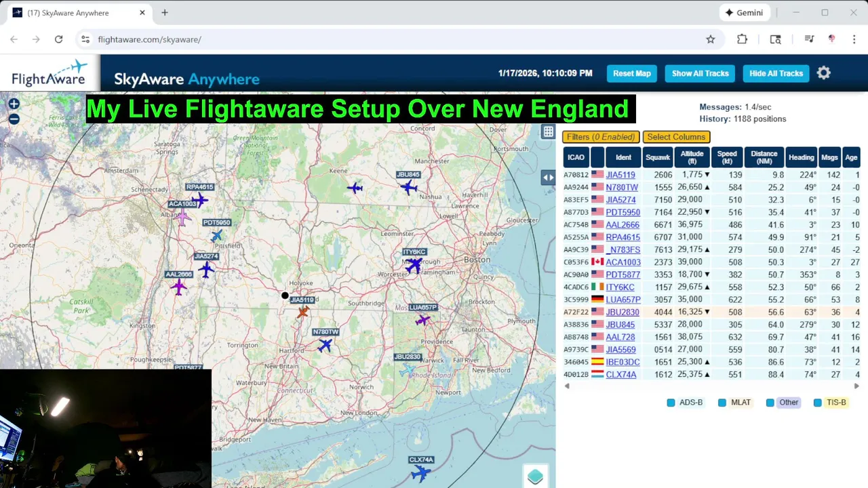
Task: Zoom in on the map
Action: [x=14, y=104]
